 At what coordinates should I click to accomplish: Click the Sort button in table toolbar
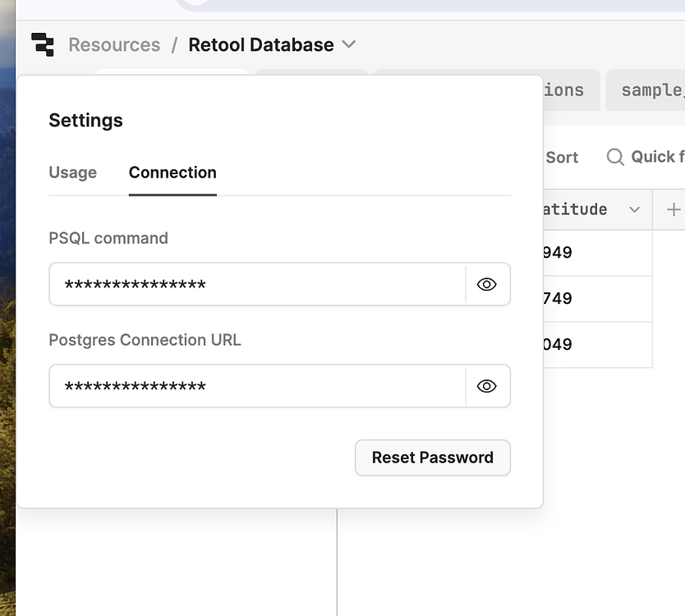pyautogui.click(x=562, y=157)
